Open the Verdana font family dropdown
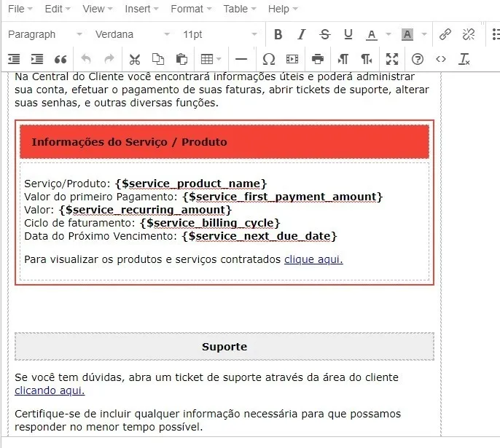The width and height of the screenshot is (500, 448). (x=133, y=34)
